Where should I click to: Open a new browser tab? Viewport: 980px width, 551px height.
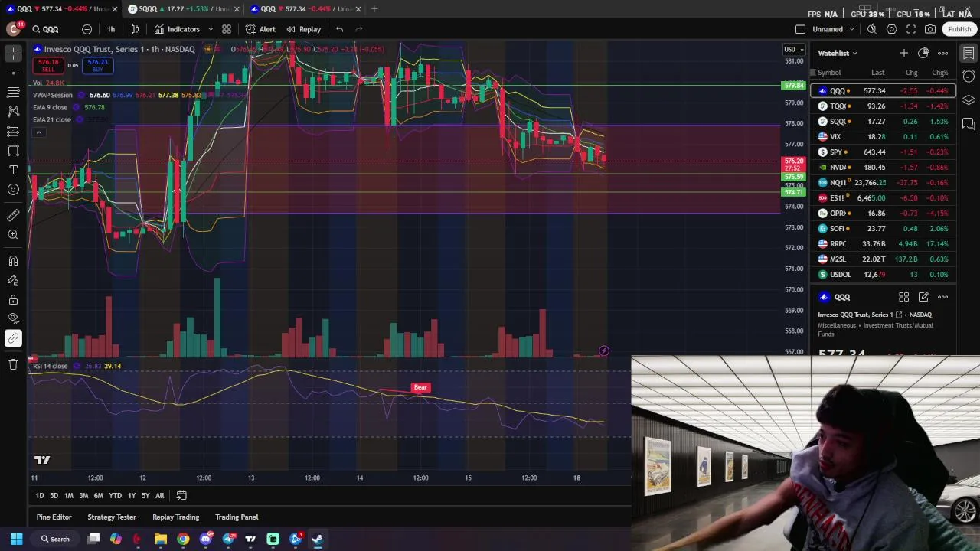coord(374,8)
